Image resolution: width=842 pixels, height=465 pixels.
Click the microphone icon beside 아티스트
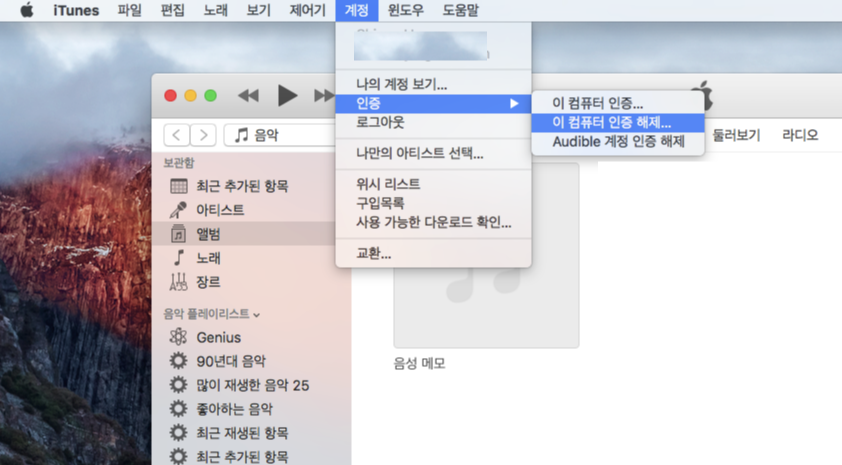pos(178,210)
